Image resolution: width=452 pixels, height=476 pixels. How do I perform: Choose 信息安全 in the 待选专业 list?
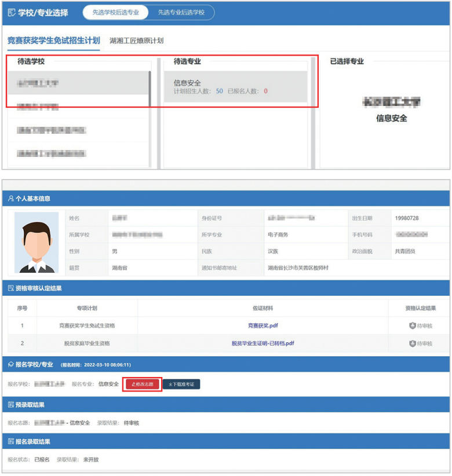[x=235, y=87]
